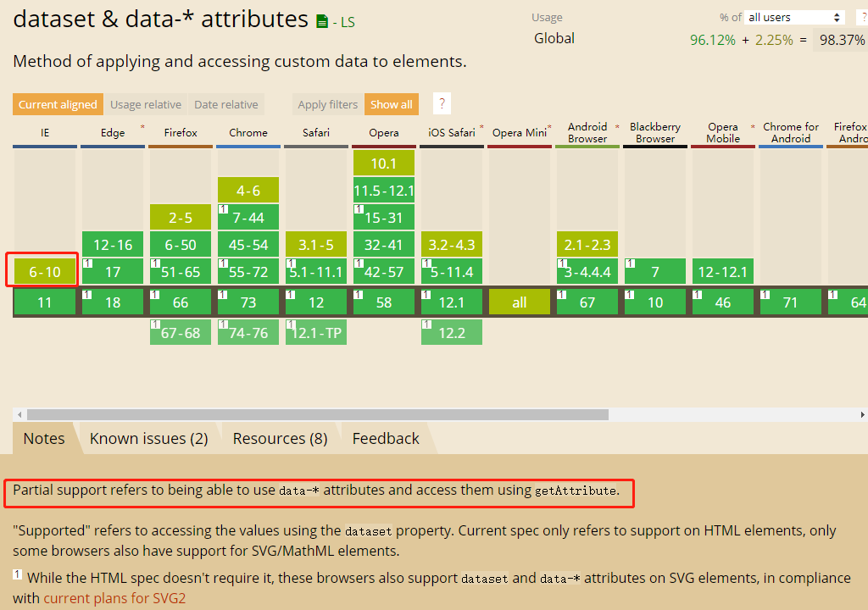Click the Firefox 51-65 cell

(181, 272)
